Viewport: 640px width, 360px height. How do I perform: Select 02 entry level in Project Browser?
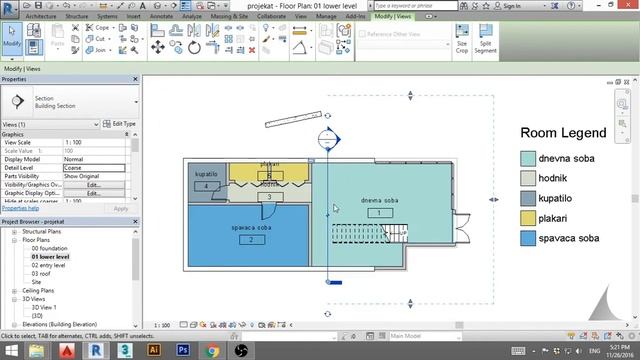[x=48, y=265]
